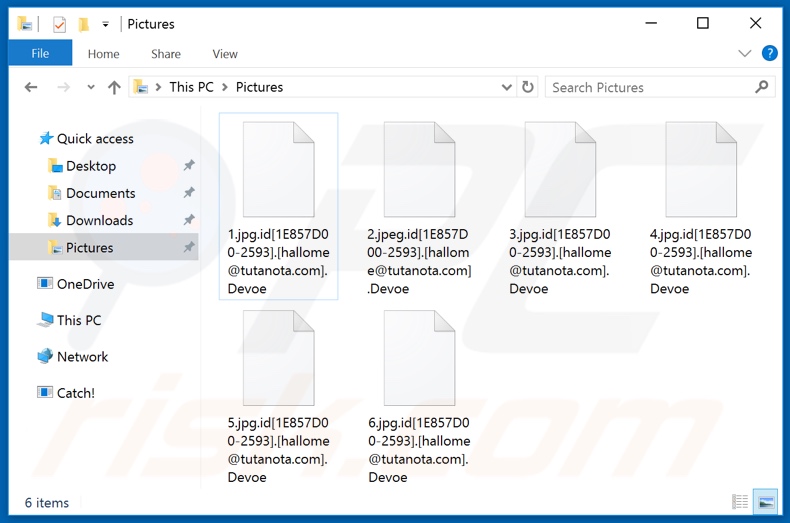Unpin Desktop using its pin icon

click(189, 165)
